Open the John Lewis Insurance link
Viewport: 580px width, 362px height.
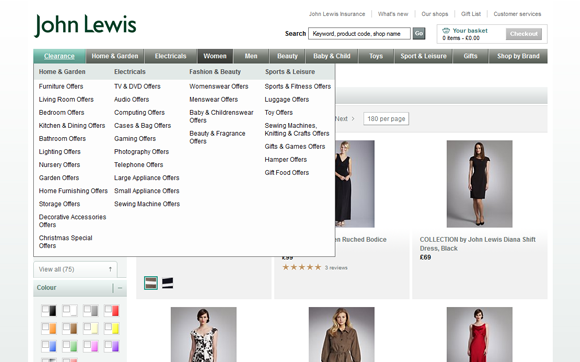(x=337, y=14)
